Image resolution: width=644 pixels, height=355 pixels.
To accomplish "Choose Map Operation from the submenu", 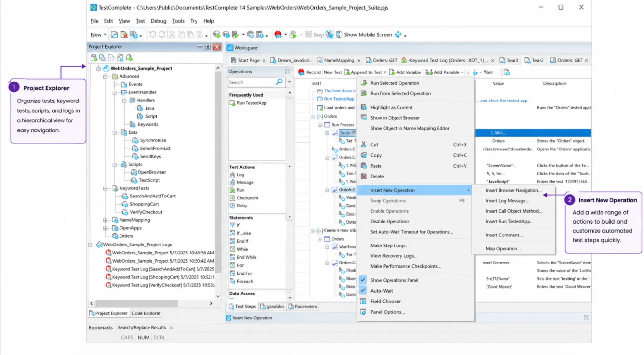I will [x=514, y=249].
